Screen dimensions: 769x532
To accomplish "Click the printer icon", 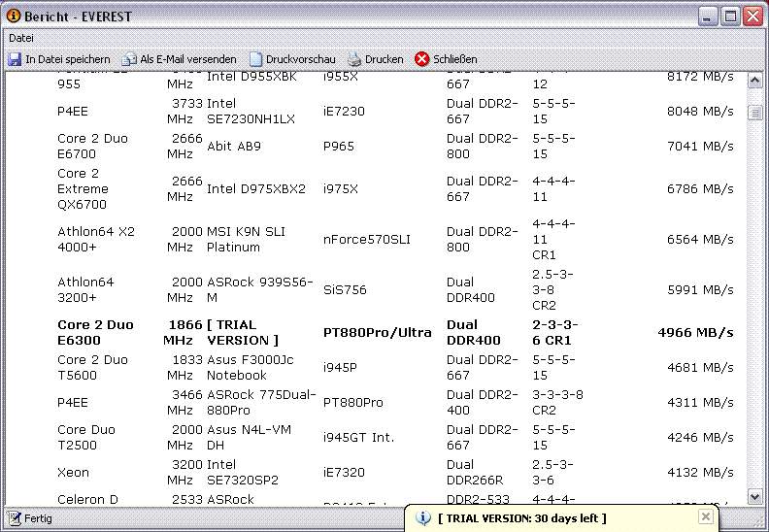I will pyautogui.click(x=354, y=59).
